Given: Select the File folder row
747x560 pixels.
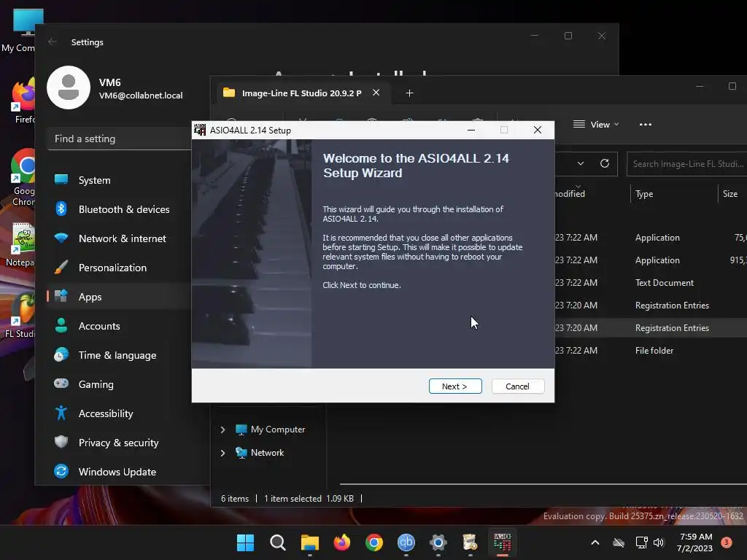Looking at the screenshot, I should click(x=651, y=351).
